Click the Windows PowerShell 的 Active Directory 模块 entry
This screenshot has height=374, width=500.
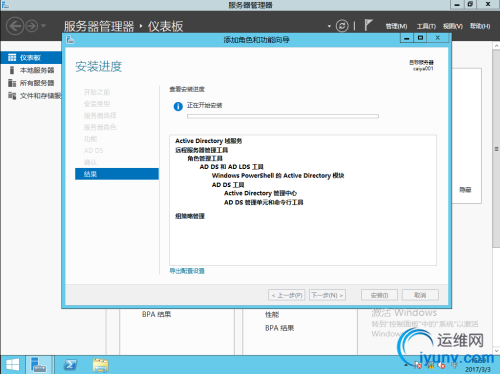278,176
